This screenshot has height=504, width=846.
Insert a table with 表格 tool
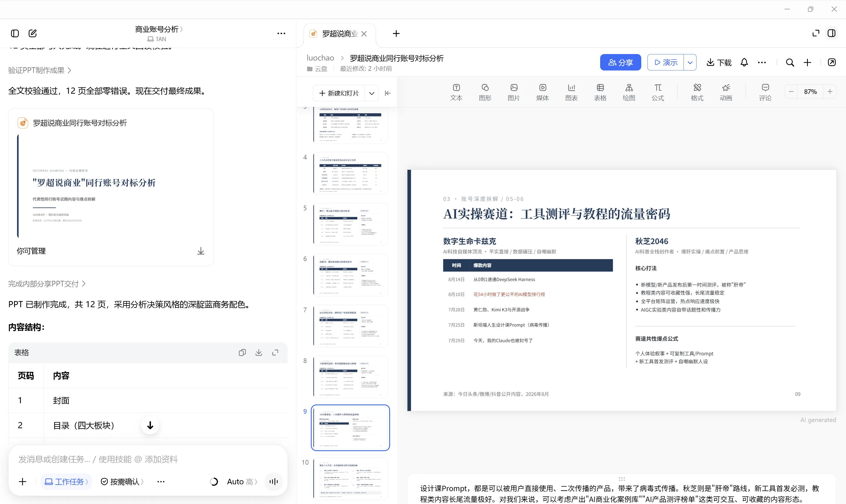(600, 93)
